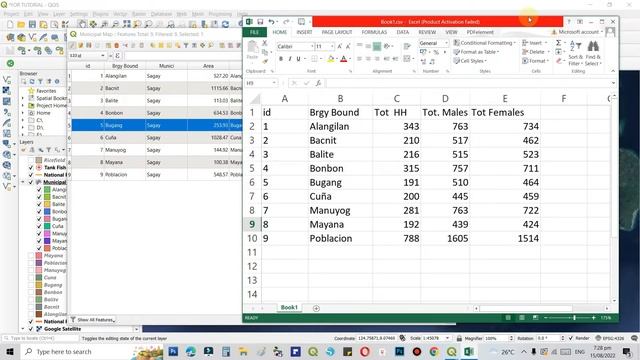Uncheck Cuña category under Municipal layer
The width and height of the screenshot is (640, 360).
tap(39, 226)
